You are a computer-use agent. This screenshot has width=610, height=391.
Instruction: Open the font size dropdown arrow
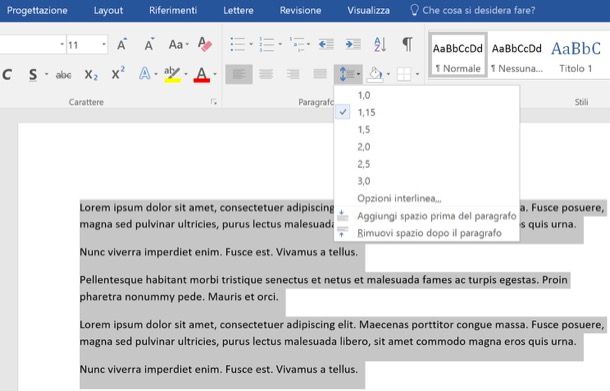104,44
